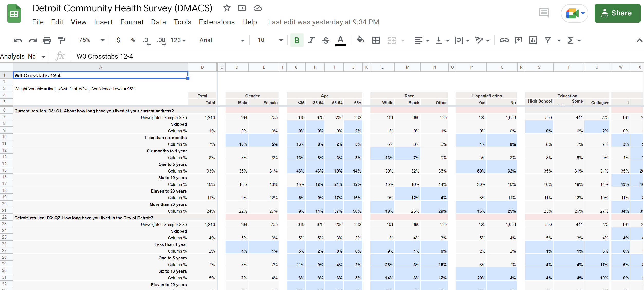Select the 'Hispanic/Latino' header cell
The width and height of the screenshot is (644, 290).
pos(486,96)
